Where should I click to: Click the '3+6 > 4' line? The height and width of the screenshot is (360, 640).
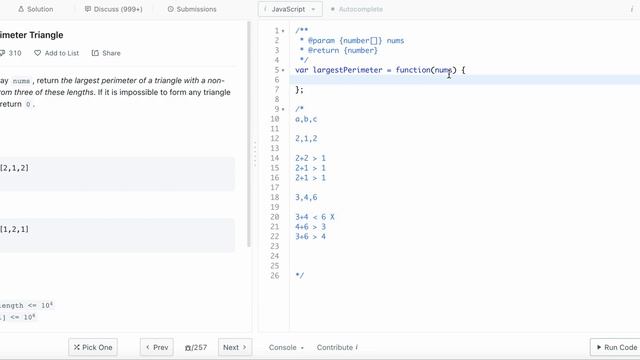(x=311, y=237)
